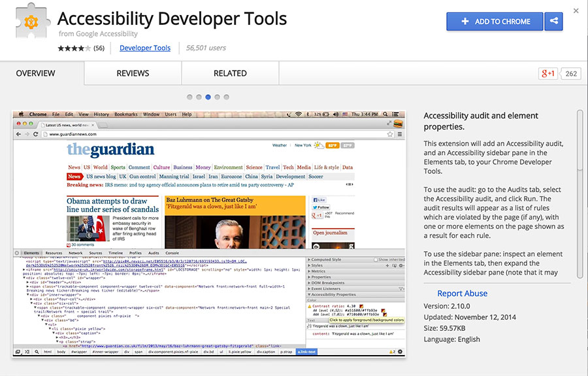Click the sun and cloud weather icon
This screenshot has width=588, height=376.
(319, 145)
